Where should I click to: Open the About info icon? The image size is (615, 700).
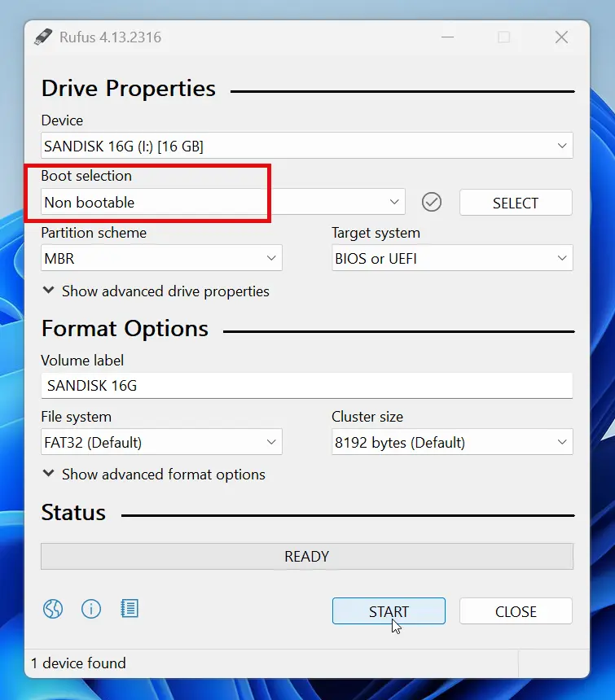point(91,609)
